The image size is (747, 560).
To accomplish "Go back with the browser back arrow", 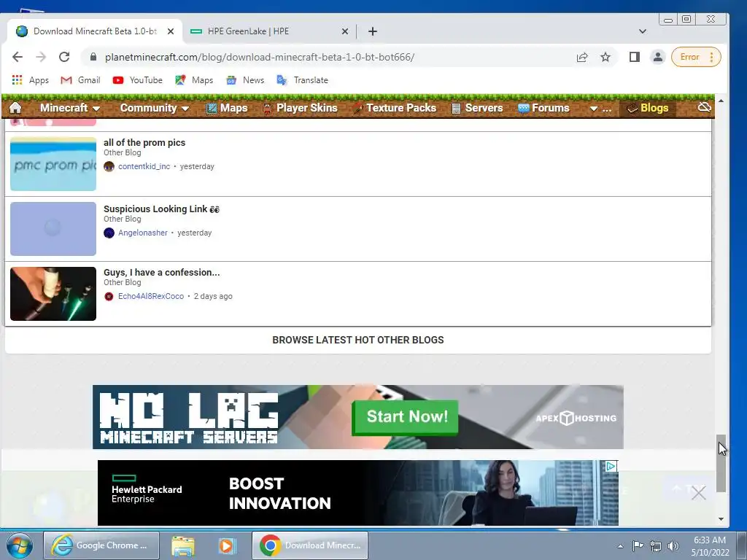I will click(18, 57).
